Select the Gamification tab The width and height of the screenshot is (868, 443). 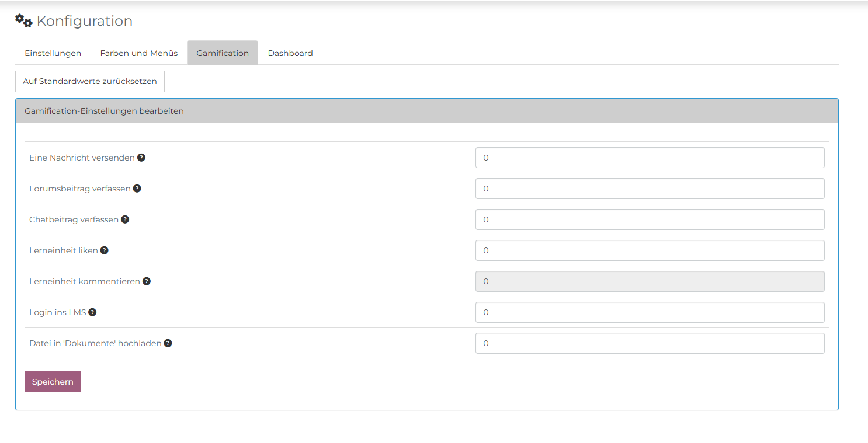point(223,53)
